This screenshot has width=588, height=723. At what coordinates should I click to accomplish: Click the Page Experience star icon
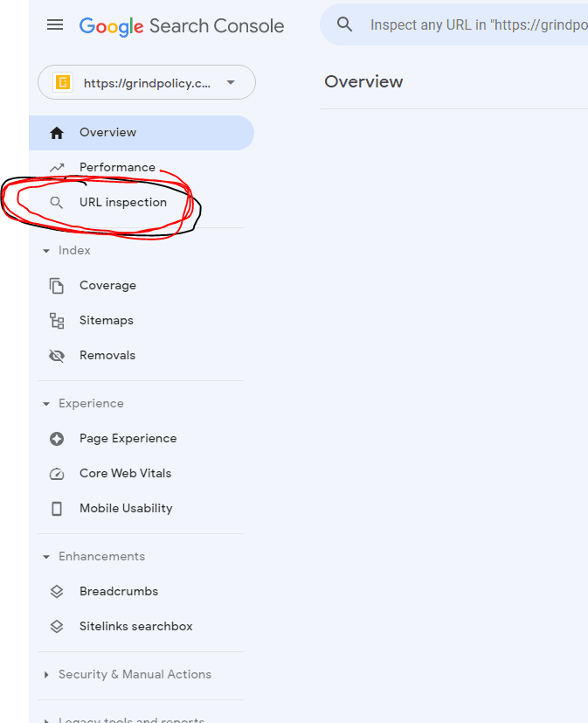(57, 439)
